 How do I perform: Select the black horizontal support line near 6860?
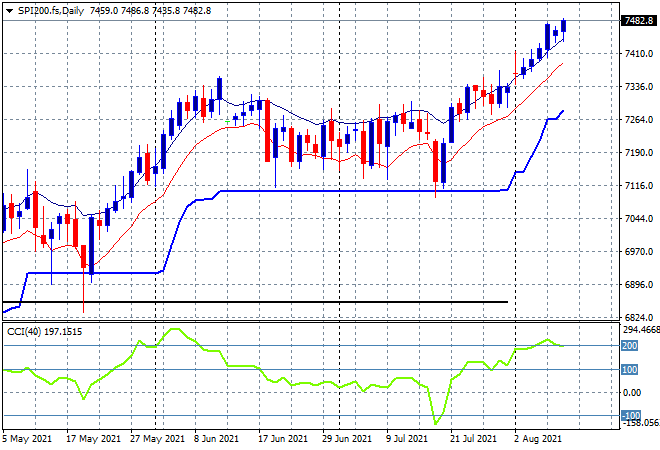[x=255, y=302]
